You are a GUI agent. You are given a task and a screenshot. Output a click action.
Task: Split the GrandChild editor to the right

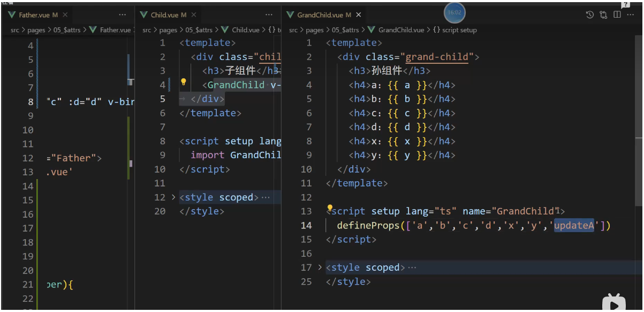pos(617,15)
